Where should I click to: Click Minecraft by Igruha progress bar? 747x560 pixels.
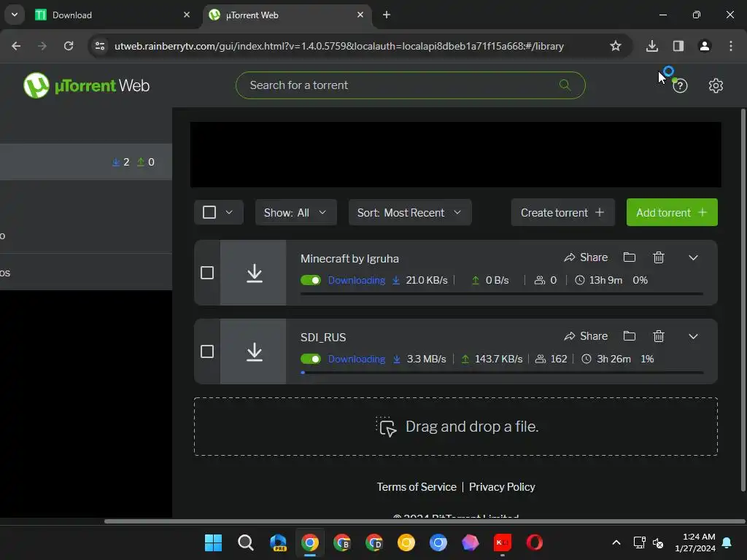pos(502,294)
